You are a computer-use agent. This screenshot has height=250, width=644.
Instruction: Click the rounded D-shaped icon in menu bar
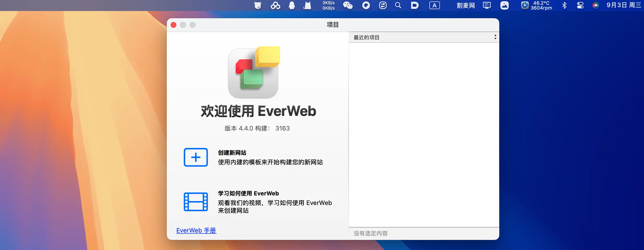tap(414, 5)
